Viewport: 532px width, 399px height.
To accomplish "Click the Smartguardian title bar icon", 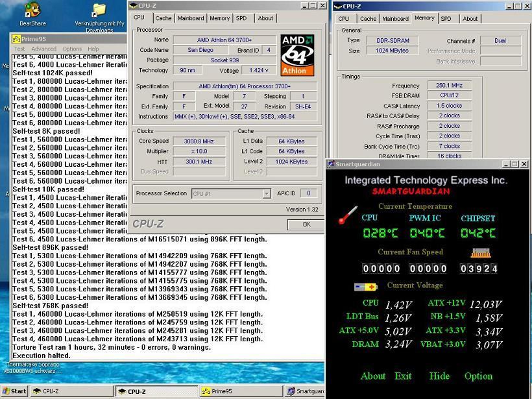I will point(331,164).
